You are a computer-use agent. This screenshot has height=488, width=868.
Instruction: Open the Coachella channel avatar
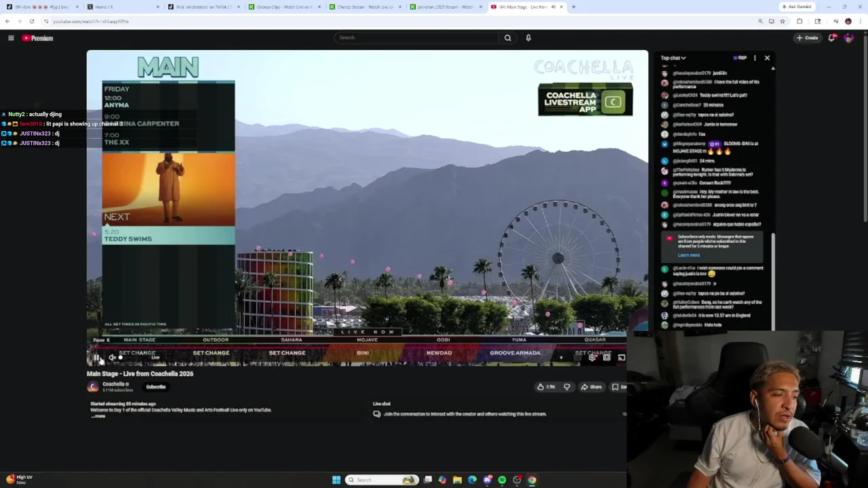coord(93,387)
